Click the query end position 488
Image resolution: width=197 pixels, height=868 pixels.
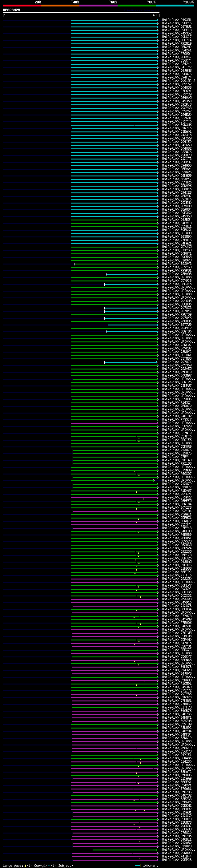pyautogui.click(x=155, y=15)
